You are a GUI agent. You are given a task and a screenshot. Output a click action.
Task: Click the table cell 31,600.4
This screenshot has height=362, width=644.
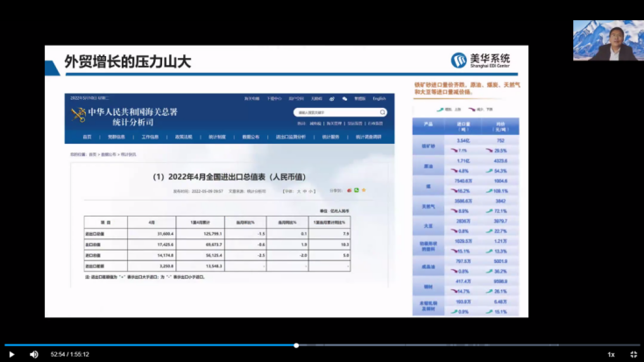tap(166, 234)
